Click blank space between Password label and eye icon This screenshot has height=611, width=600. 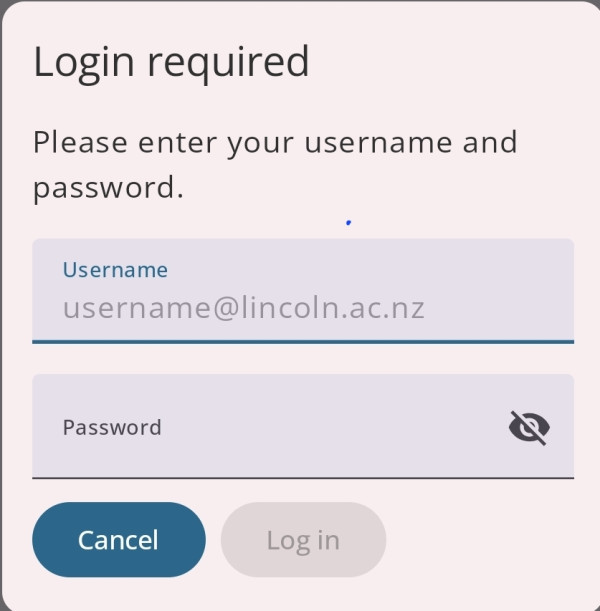click(x=335, y=427)
